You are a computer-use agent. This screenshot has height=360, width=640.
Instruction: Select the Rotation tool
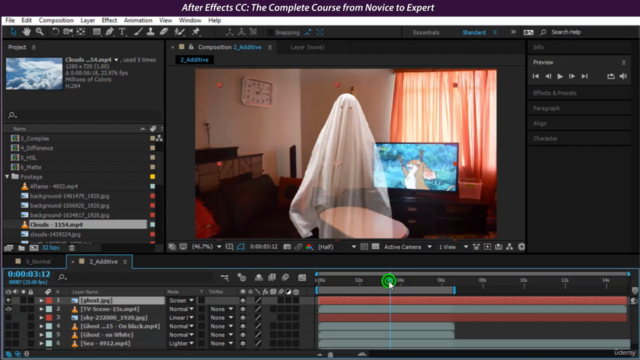coord(55,32)
